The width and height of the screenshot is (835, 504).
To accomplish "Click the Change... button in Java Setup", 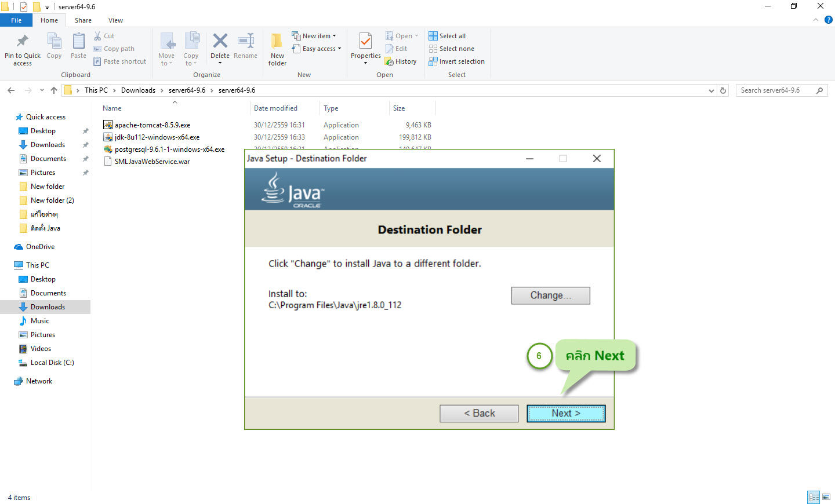I will pos(550,295).
